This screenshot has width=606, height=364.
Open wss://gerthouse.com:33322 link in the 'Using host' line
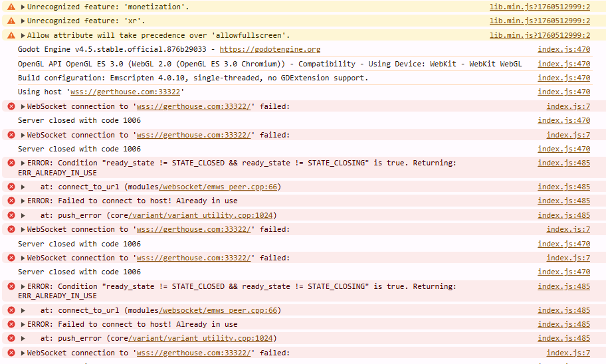tap(125, 92)
